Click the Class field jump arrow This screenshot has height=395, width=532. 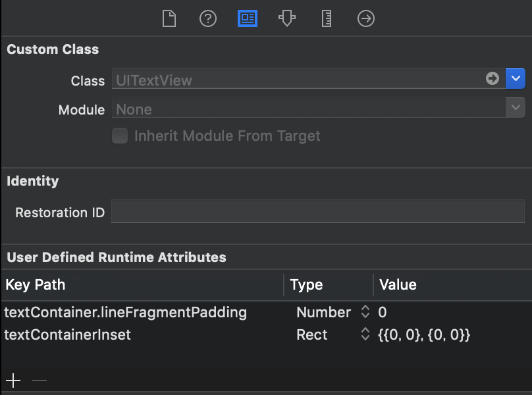492,79
